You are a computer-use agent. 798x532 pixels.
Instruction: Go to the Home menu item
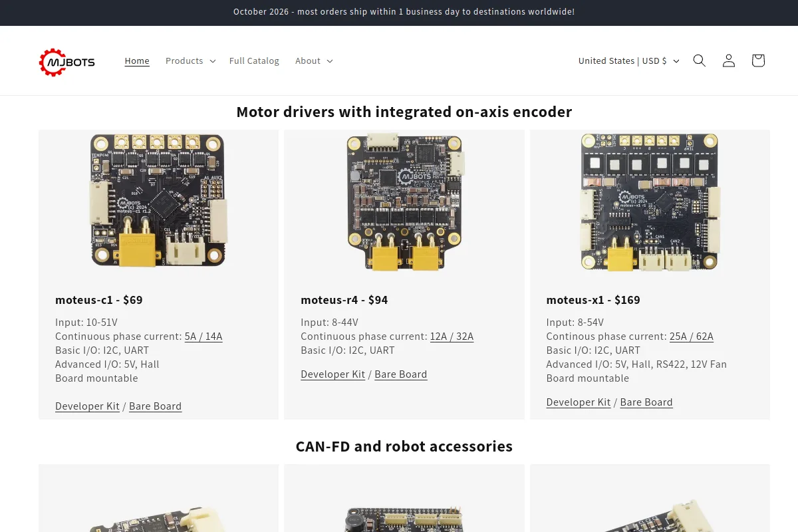tap(137, 61)
